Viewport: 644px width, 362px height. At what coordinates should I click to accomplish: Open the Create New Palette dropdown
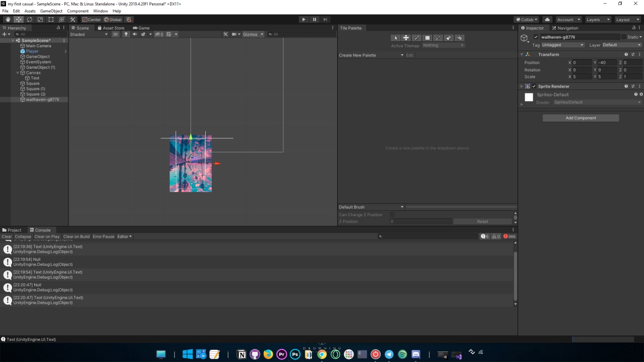coord(371,55)
